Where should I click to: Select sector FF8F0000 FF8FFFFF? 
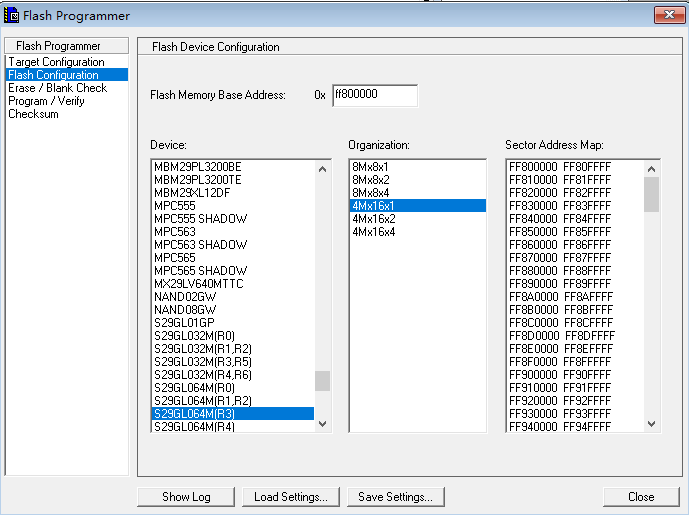pyautogui.click(x=575, y=362)
